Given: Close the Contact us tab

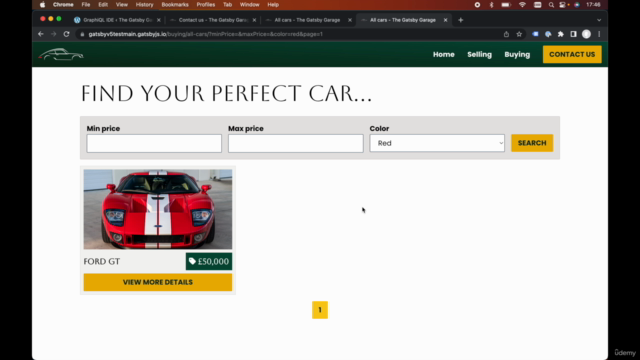Looking at the screenshot, I should [254, 20].
